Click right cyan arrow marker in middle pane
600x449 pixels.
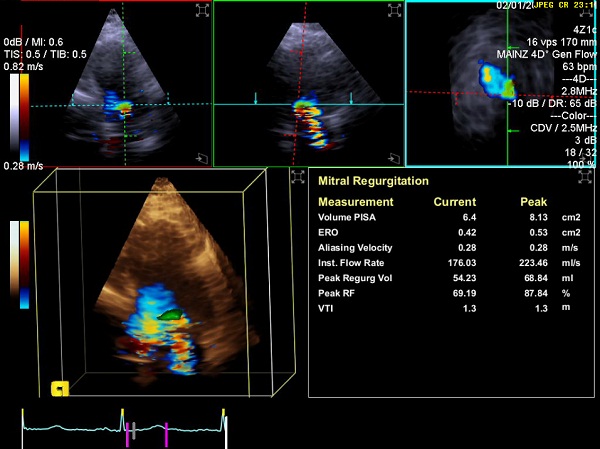coord(351,98)
